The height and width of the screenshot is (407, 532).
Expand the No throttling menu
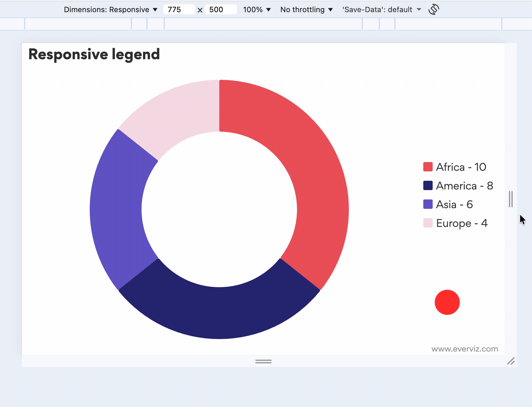coord(306,10)
